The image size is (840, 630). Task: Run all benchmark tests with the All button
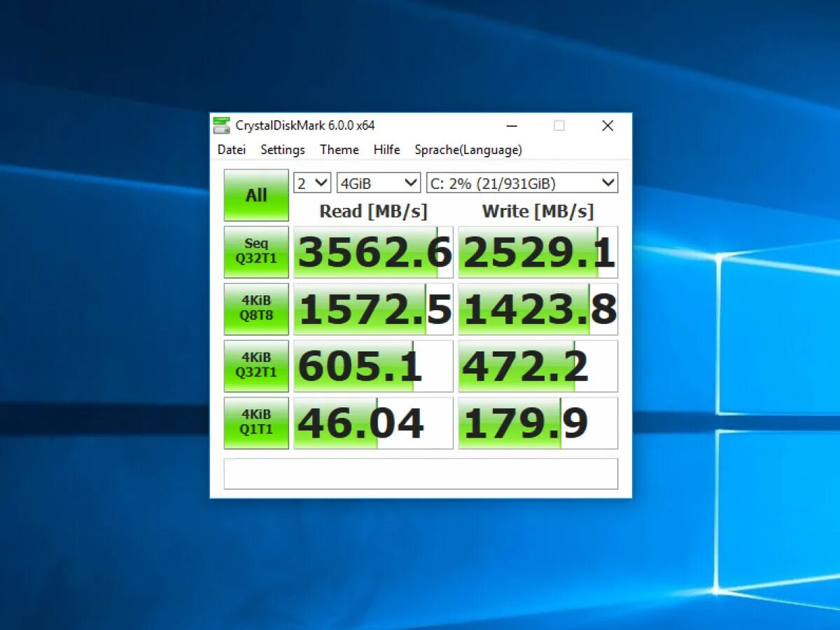pos(255,195)
